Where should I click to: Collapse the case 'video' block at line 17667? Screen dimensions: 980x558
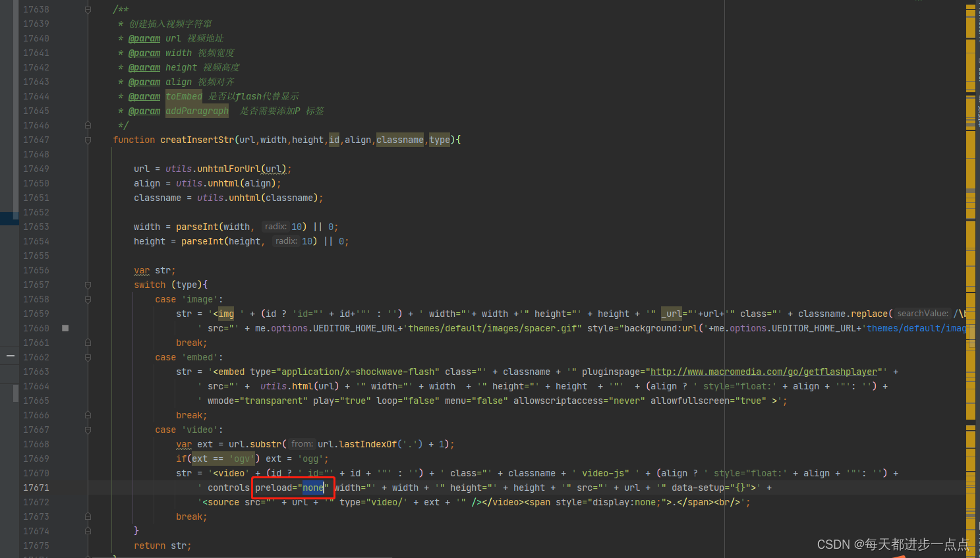click(88, 430)
